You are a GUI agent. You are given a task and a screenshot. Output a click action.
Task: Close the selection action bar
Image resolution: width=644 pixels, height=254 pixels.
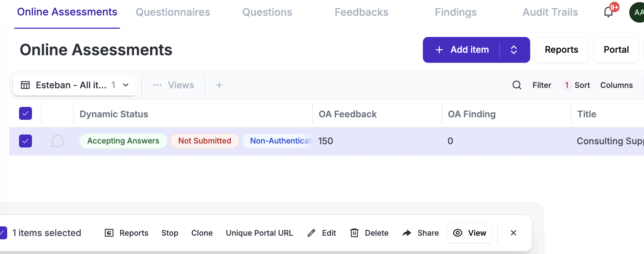point(513,233)
